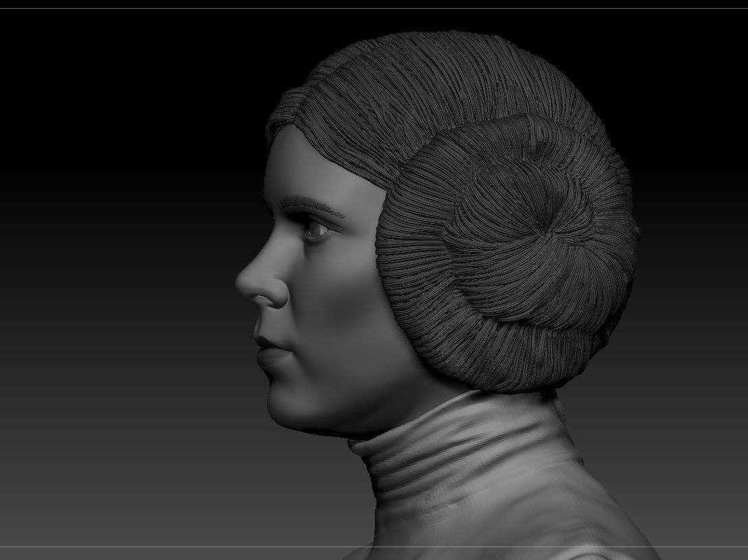This screenshot has height=560, width=748.
Task: Click the eyebrow on the sculpt
Action: click(312, 205)
